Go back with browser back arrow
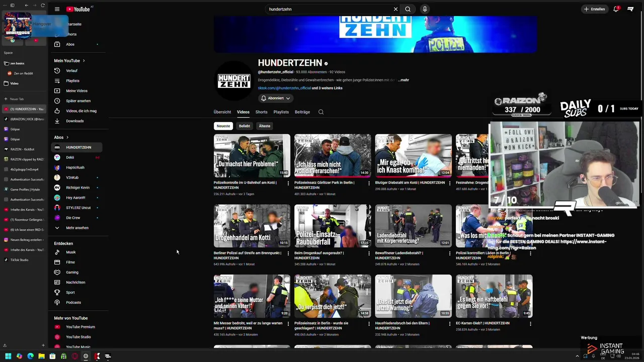644x362 pixels. [27, 5]
